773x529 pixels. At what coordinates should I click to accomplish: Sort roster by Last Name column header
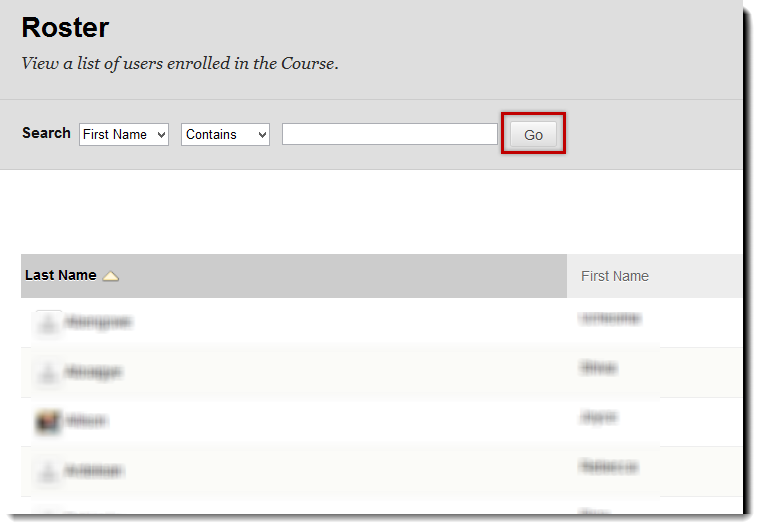tap(61, 275)
